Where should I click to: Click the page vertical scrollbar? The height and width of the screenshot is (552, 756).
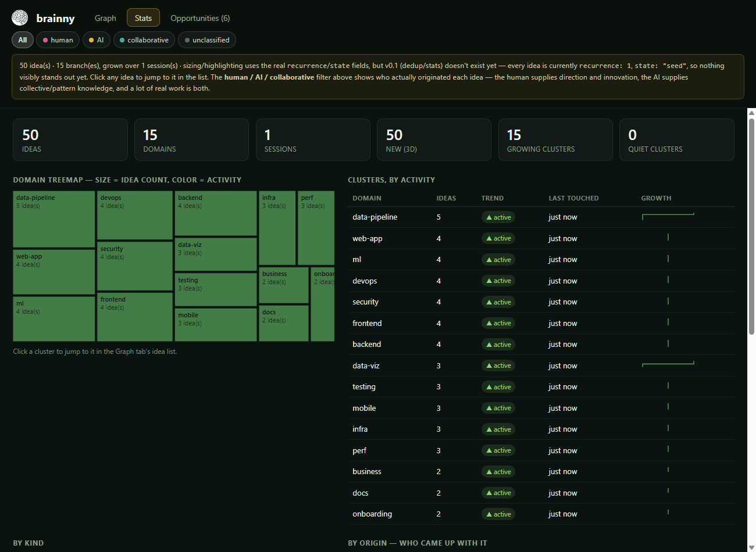tap(751, 227)
